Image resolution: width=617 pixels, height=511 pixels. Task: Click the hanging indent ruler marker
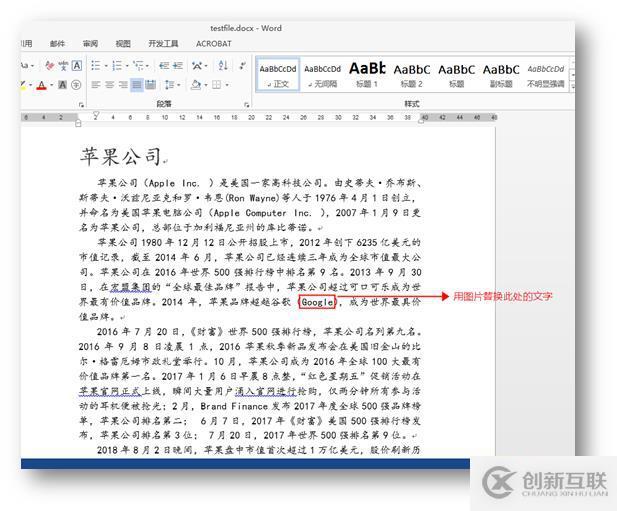[x=78, y=122]
